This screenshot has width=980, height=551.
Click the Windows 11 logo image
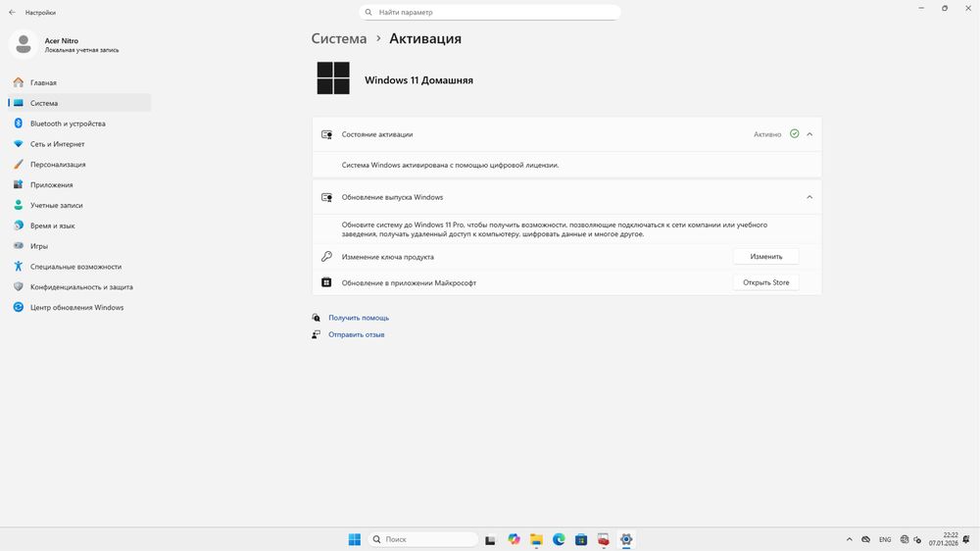(x=333, y=78)
